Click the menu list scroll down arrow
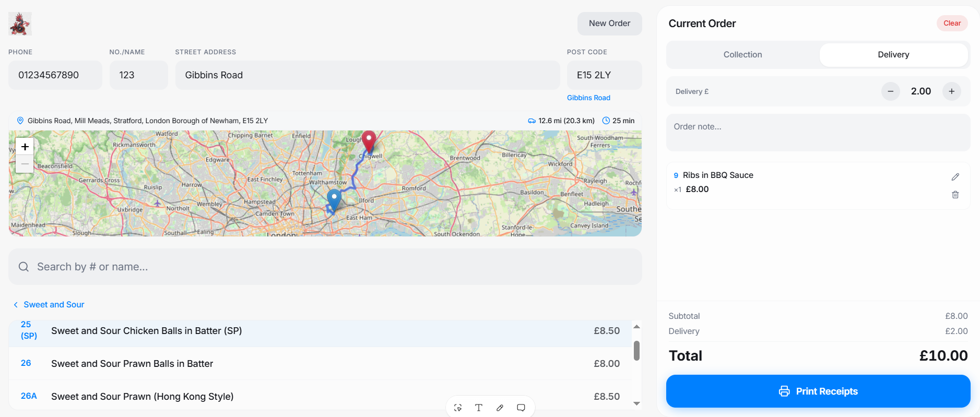The height and width of the screenshot is (417, 980). pos(636,403)
